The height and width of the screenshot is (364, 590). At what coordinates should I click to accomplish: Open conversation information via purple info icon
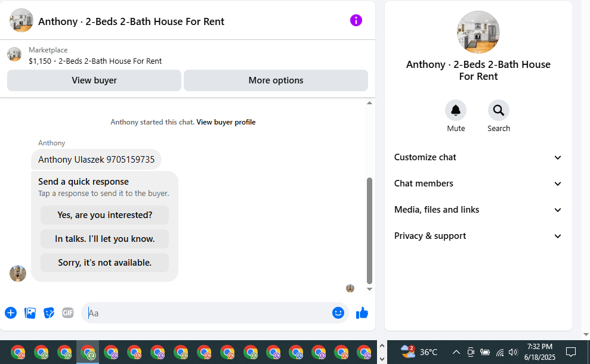pyautogui.click(x=356, y=20)
